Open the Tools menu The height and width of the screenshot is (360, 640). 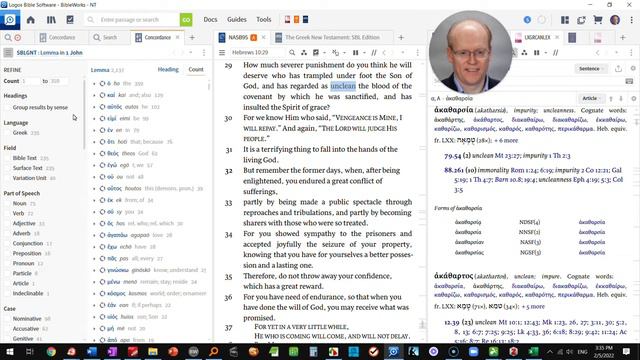point(264,20)
